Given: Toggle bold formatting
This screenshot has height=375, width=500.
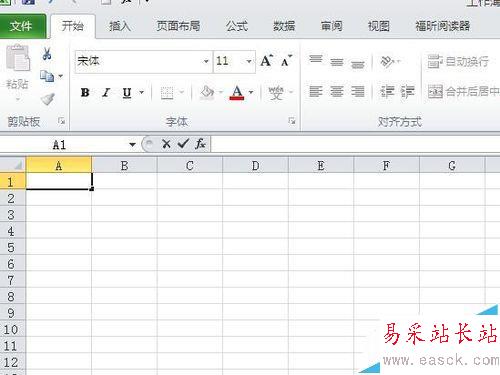Looking at the screenshot, I should pyautogui.click(x=85, y=92).
